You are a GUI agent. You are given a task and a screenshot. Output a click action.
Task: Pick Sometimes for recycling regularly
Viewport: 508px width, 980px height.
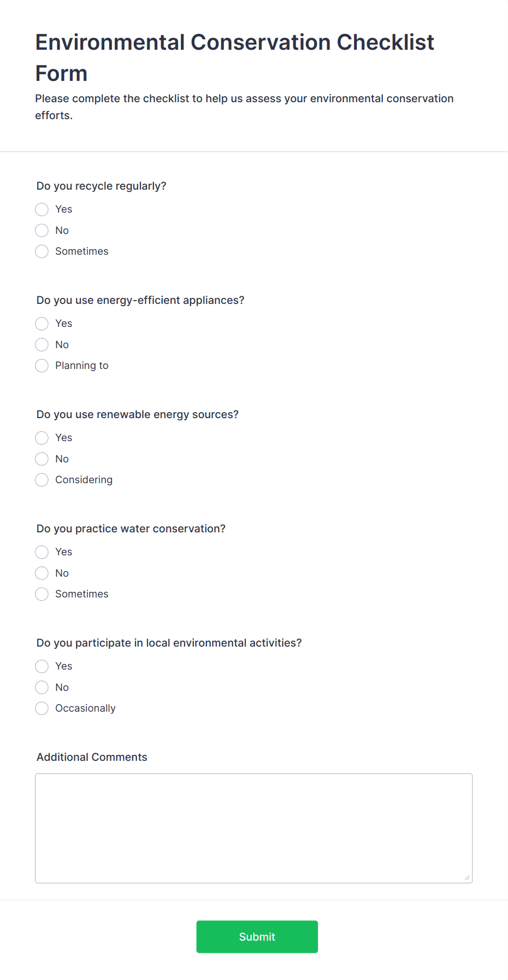[x=42, y=251]
